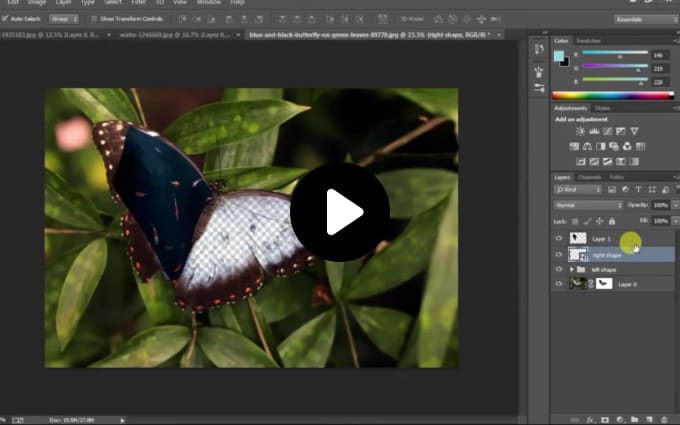Viewport: 680px width, 425px height.
Task: Add a Threshold adjustment
Action: point(607,162)
